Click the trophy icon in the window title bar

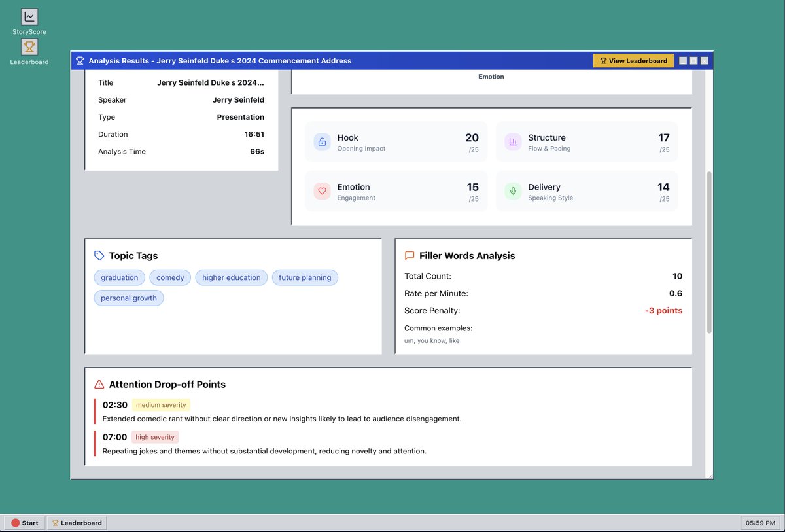80,61
